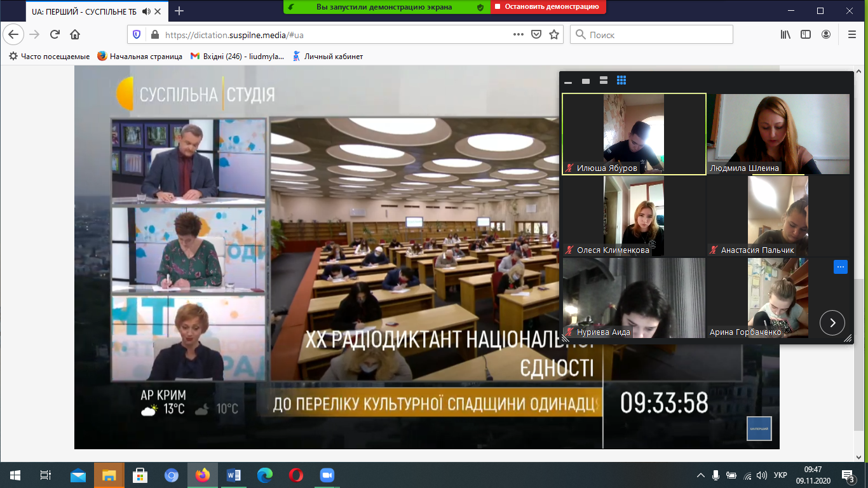Image resolution: width=868 pixels, height=488 pixels.
Task: Click the green screen-sharing status bar
Action: point(386,7)
